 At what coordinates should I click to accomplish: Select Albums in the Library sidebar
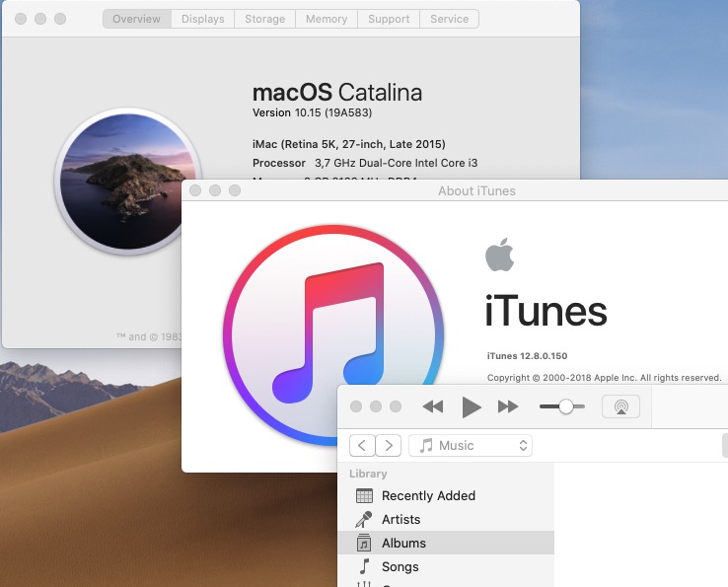[446, 543]
